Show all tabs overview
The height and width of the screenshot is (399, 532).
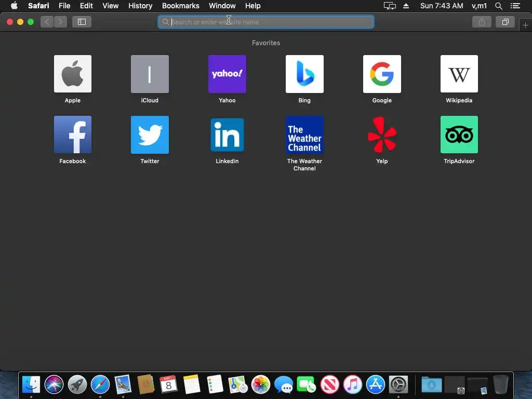(x=505, y=22)
